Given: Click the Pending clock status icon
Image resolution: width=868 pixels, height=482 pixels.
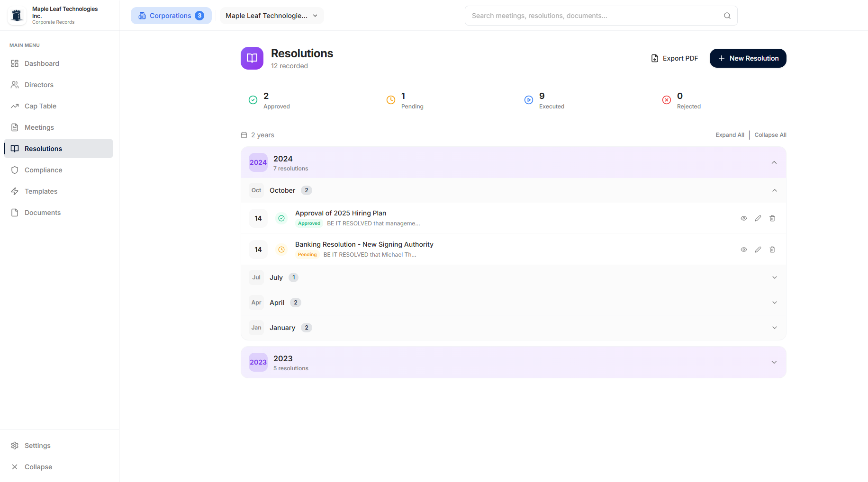Looking at the screenshot, I should coord(391,100).
